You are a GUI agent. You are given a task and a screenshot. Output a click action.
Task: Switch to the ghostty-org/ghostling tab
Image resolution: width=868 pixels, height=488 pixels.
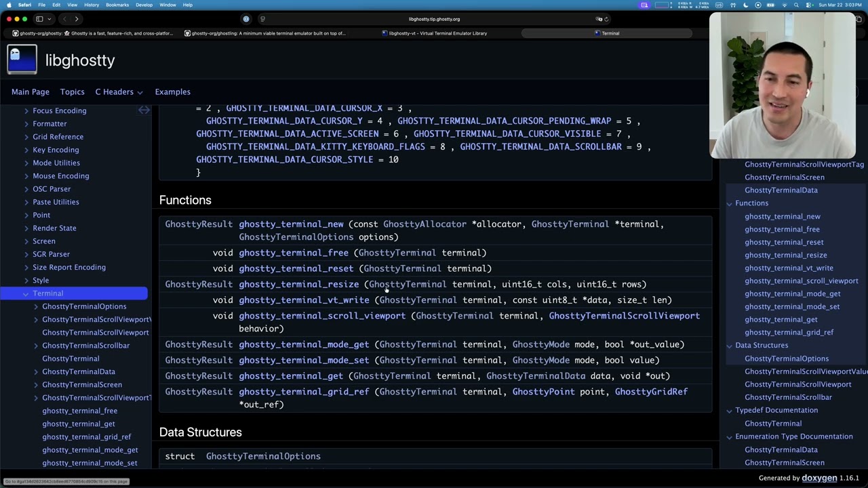click(x=264, y=33)
